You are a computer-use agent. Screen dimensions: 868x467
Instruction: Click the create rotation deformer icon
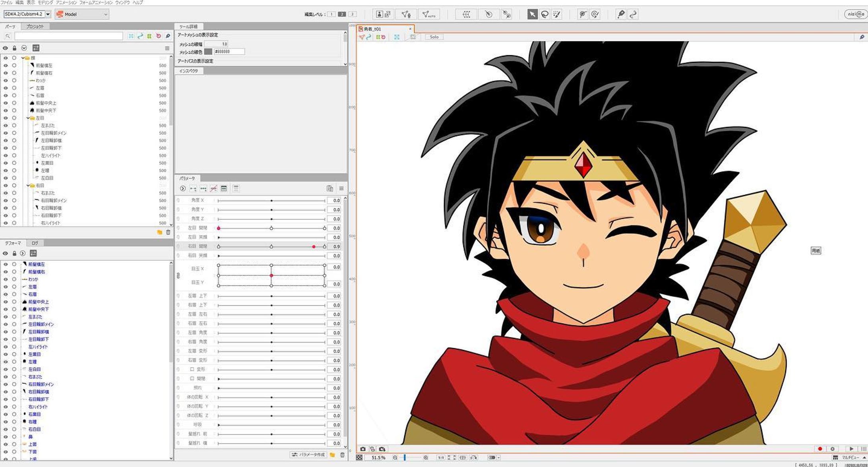pos(488,14)
